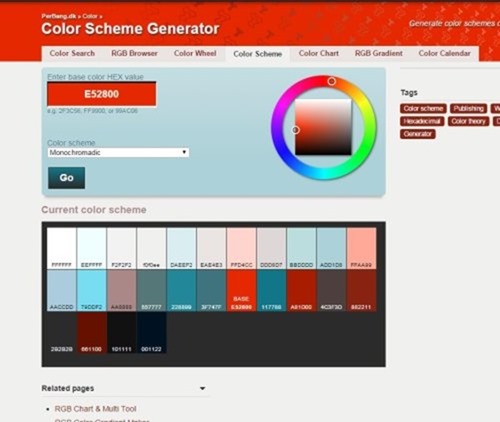Open the Monochromatic color scheme dropdown

tap(118, 153)
